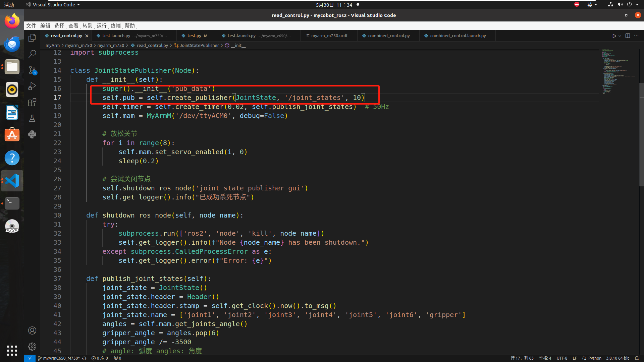Click the remote window indicator button

[30, 358]
